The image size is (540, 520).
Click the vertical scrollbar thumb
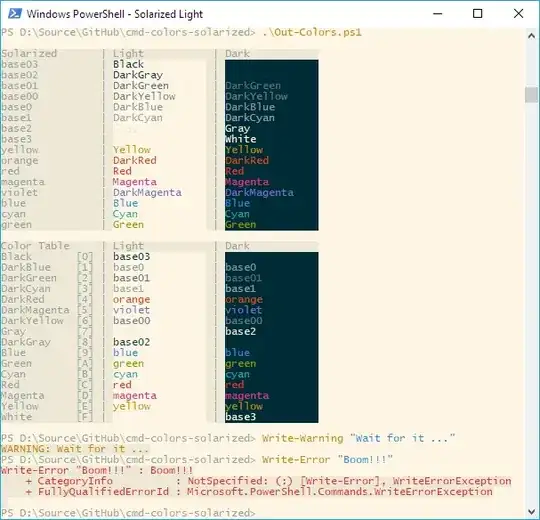coord(531,95)
